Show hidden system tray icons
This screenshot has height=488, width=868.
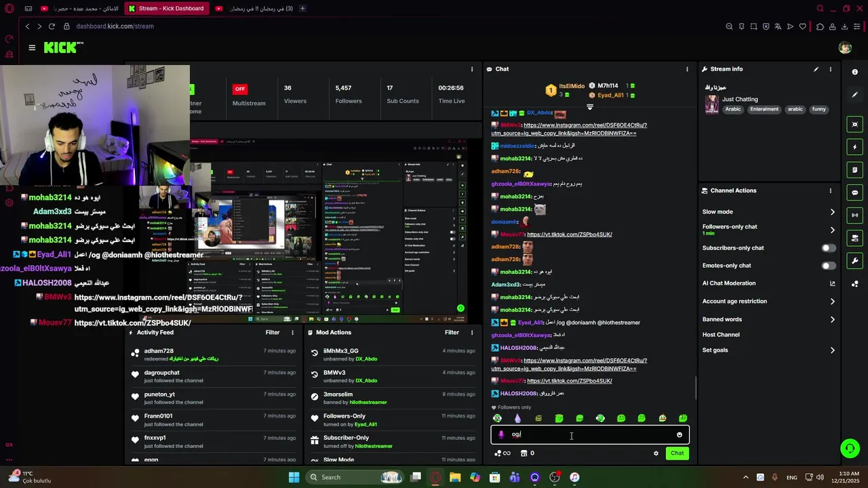click(746, 477)
